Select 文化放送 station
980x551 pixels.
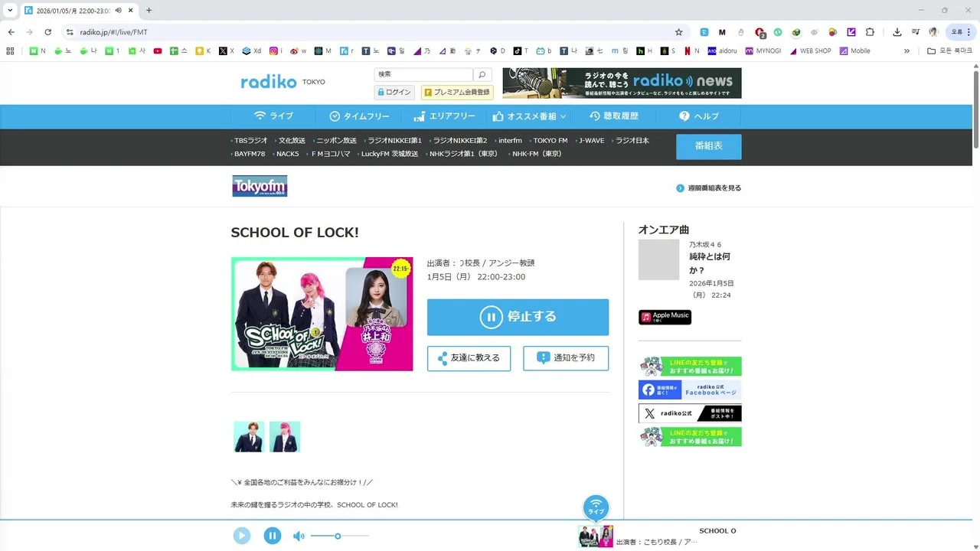click(290, 141)
